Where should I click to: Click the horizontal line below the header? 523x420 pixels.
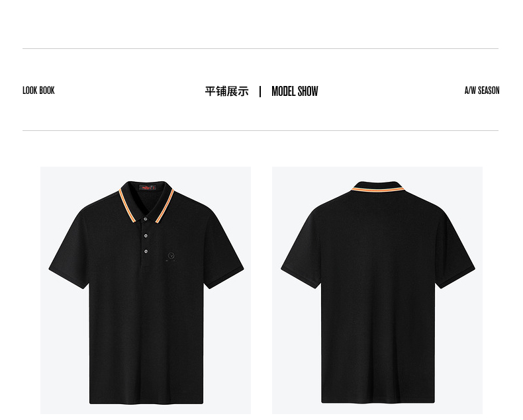(x=260, y=131)
